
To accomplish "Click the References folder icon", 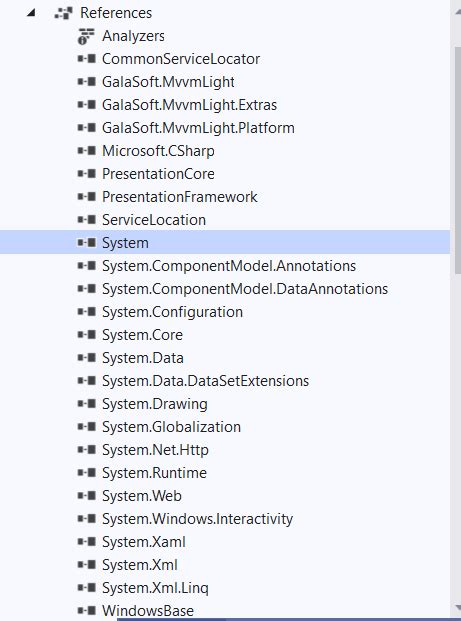I will pyautogui.click(x=63, y=13).
